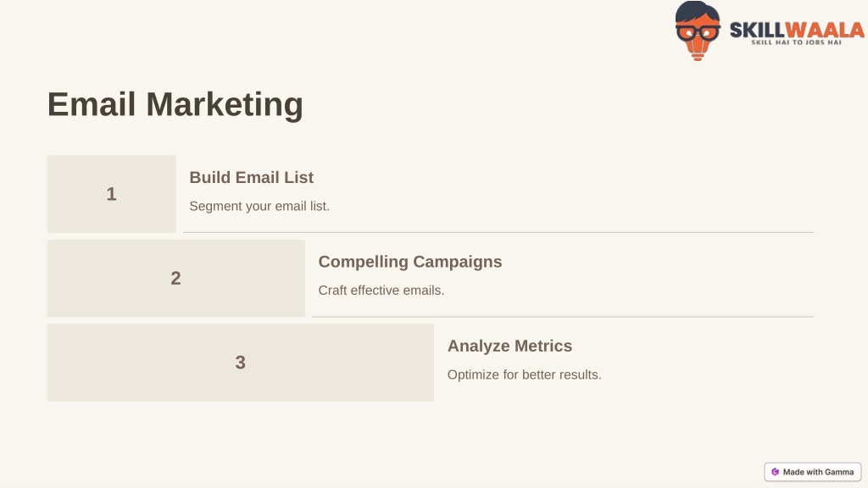Click the numeral 1 in first step
Screen dimensions: 868x488
tap(111, 194)
